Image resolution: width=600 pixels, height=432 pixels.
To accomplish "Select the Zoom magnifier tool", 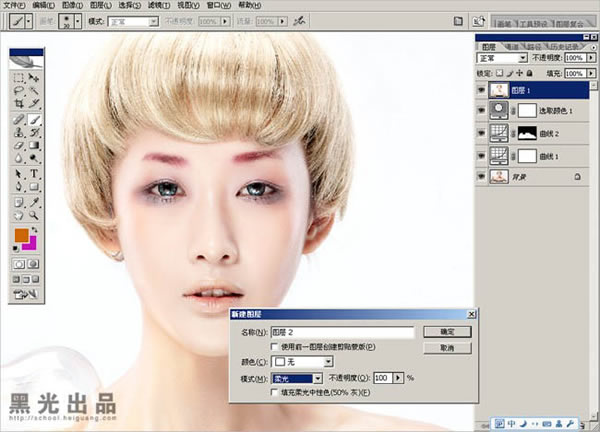I will click(34, 215).
